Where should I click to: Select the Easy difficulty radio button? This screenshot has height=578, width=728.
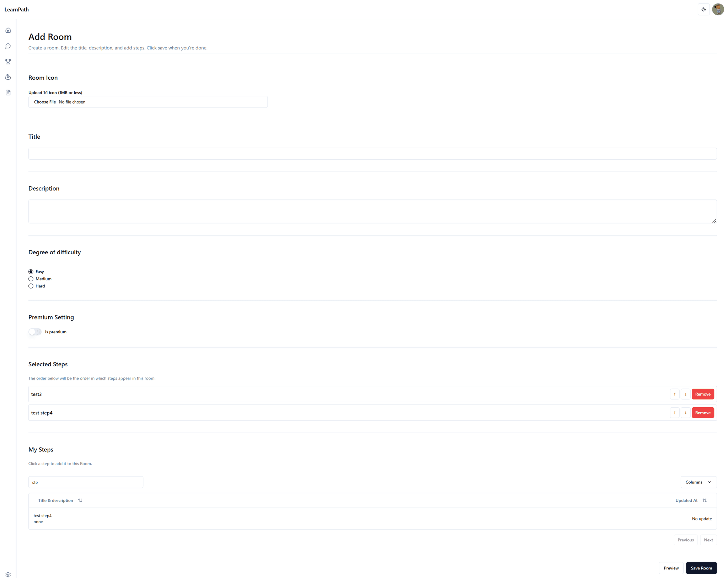(x=31, y=271)
